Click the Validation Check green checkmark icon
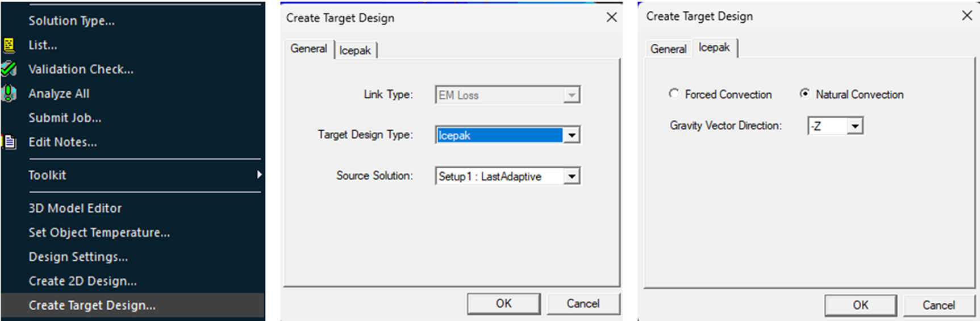 pyautogui.click(x=9, y=69)
